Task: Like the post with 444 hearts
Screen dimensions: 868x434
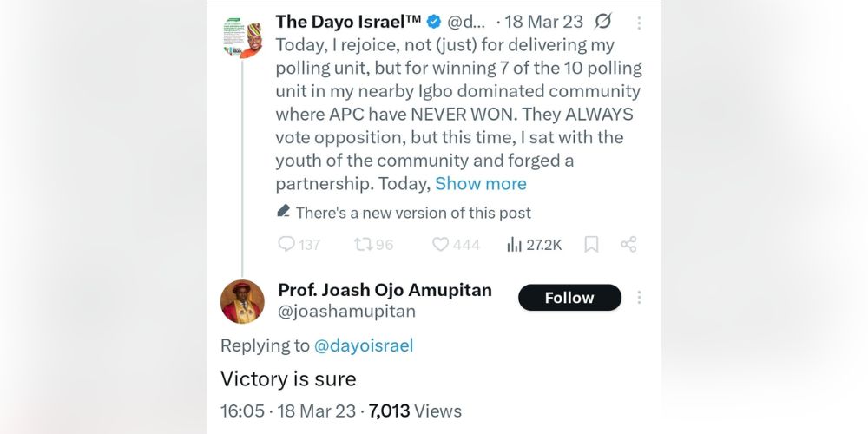Action: (441, 245)
